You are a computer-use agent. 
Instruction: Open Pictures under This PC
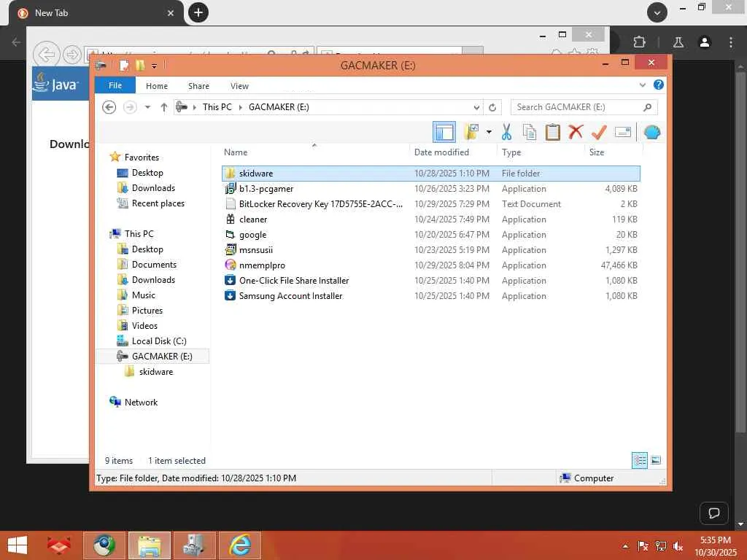pyautogui.click(x=147, y=311)
